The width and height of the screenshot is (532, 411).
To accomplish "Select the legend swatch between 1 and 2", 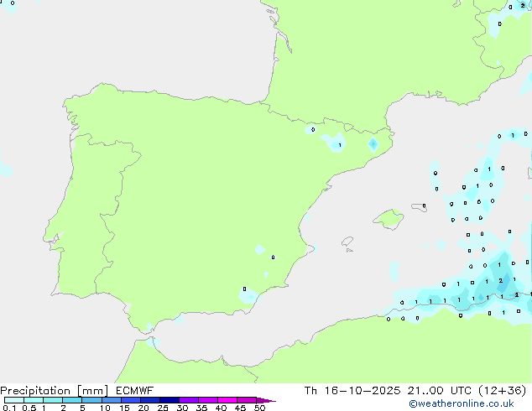I will 53,401.
